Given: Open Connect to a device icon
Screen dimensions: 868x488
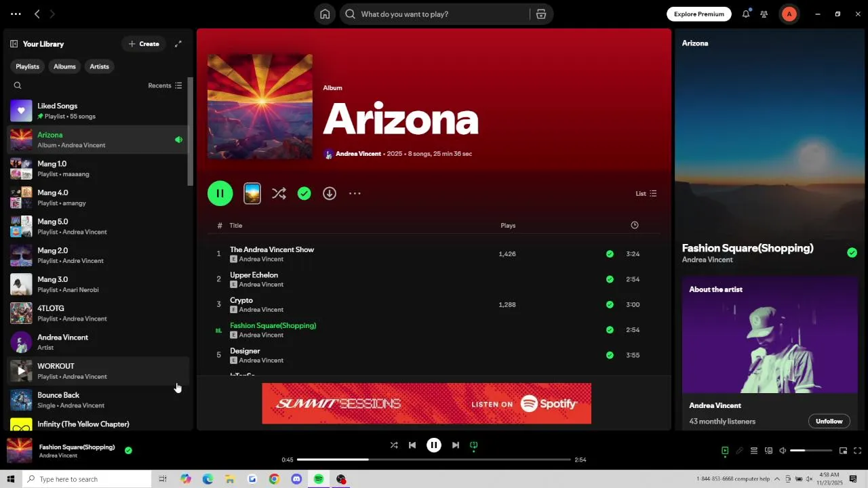Looking at the screenshot, I should (768, 451).
